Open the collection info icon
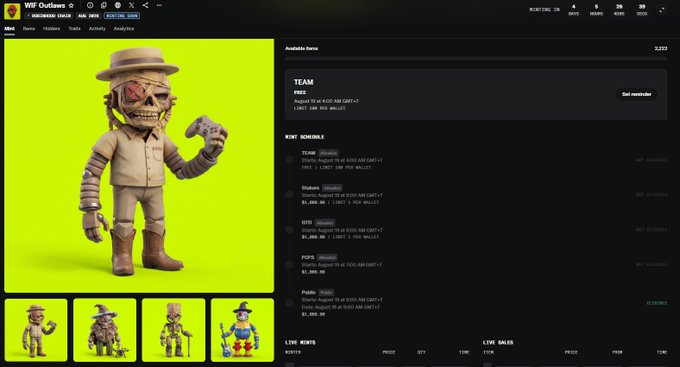 pyautogui.click(x=90, y=5)
